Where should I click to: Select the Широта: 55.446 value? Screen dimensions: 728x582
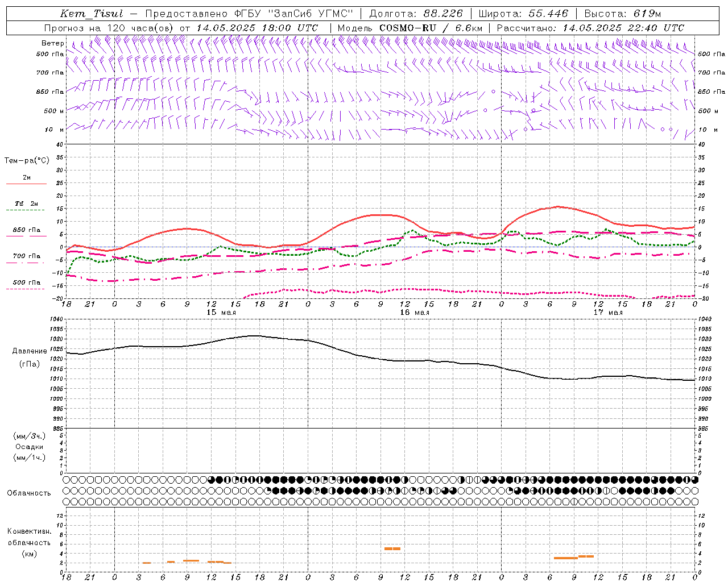coord(548,14)
